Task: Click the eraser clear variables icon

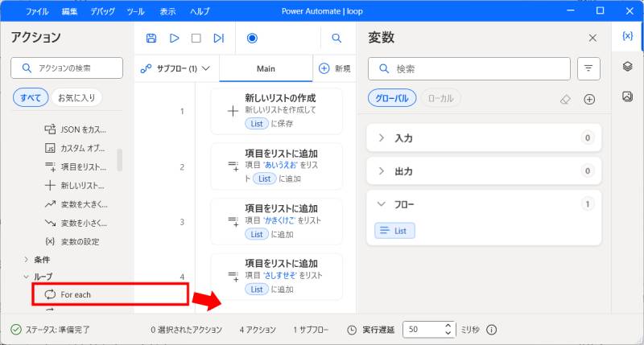Action: tap(565, 99)
